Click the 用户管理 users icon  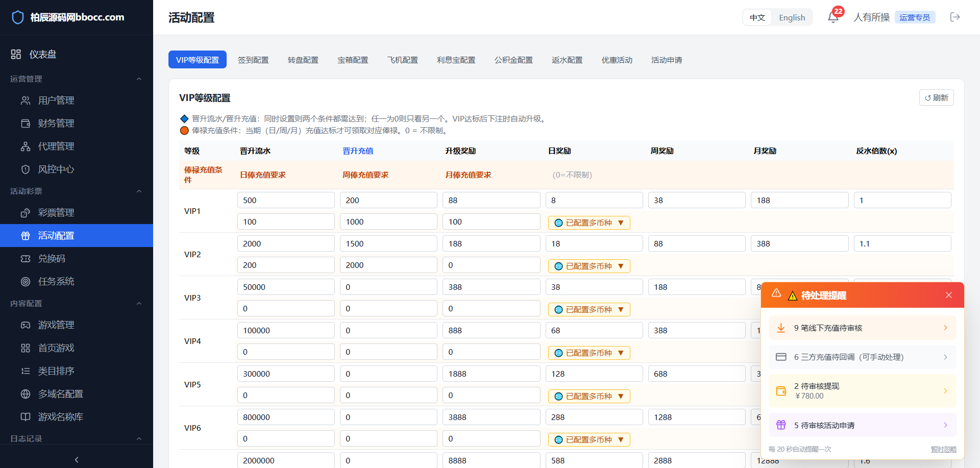click(x=26, y=101)
